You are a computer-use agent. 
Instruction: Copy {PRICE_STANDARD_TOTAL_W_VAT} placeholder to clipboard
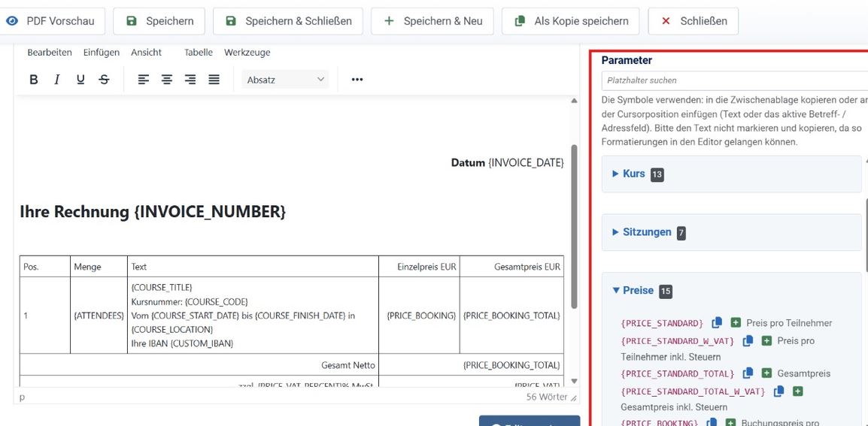pyautogui.click(x=779, y=391)
